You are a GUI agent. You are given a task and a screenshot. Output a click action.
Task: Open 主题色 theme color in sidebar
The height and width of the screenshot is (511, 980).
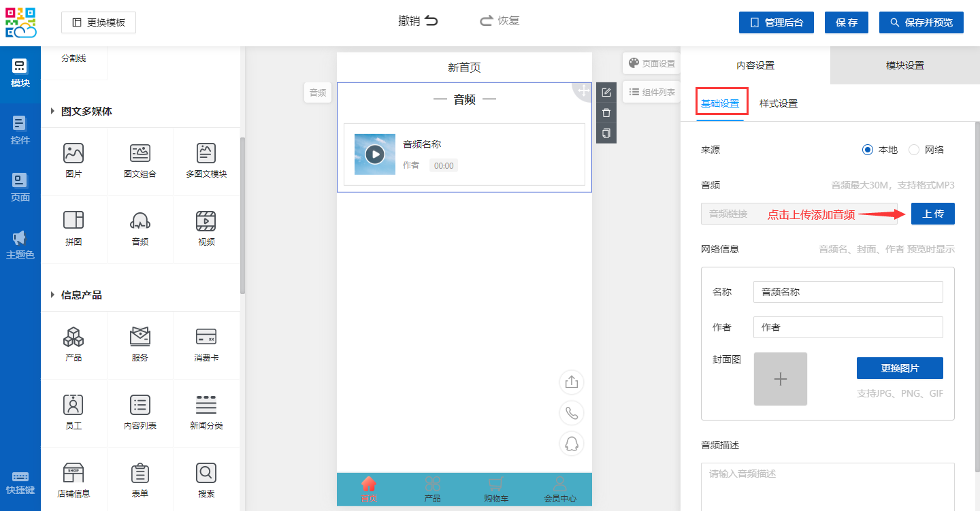point(20,245)
